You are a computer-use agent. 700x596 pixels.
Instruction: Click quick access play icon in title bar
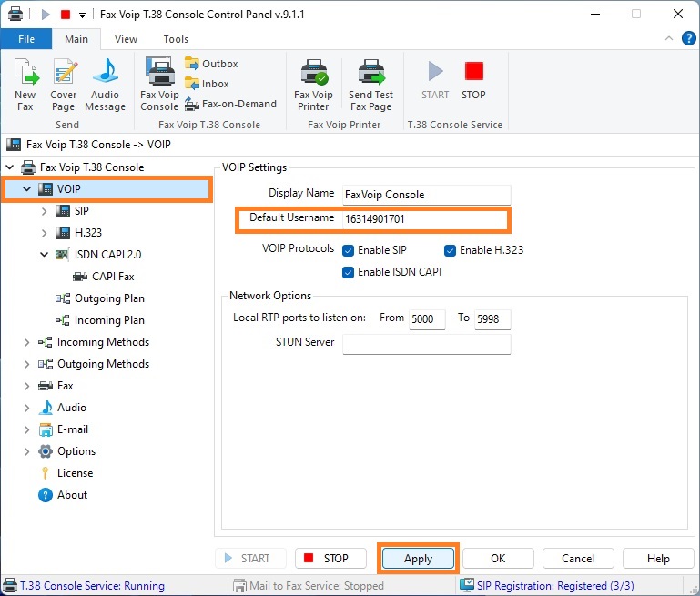pos(46,15)
